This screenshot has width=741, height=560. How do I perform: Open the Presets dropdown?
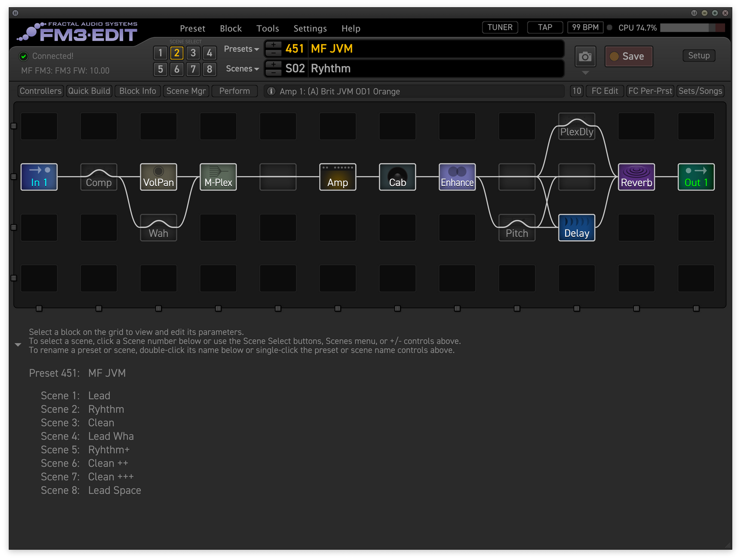[x=241, y=49]
